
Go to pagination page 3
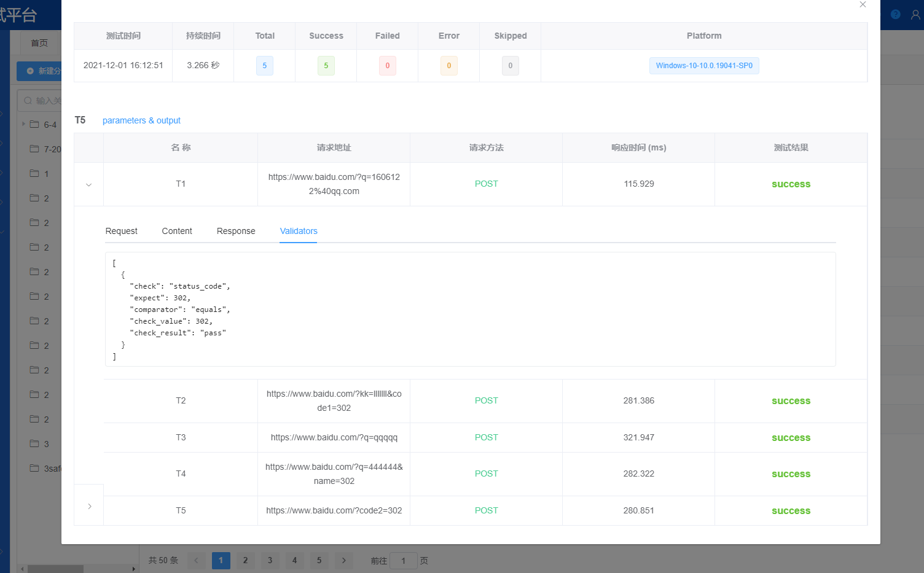click(x=270, y=560)
